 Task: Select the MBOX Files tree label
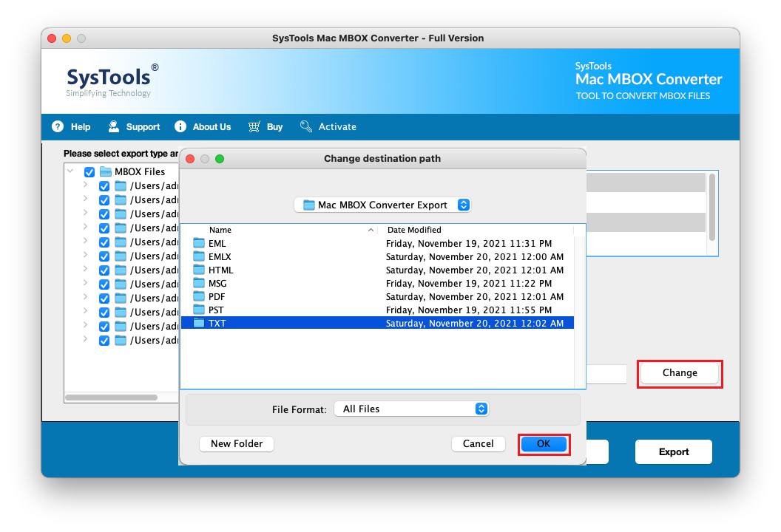coord(140,171)
